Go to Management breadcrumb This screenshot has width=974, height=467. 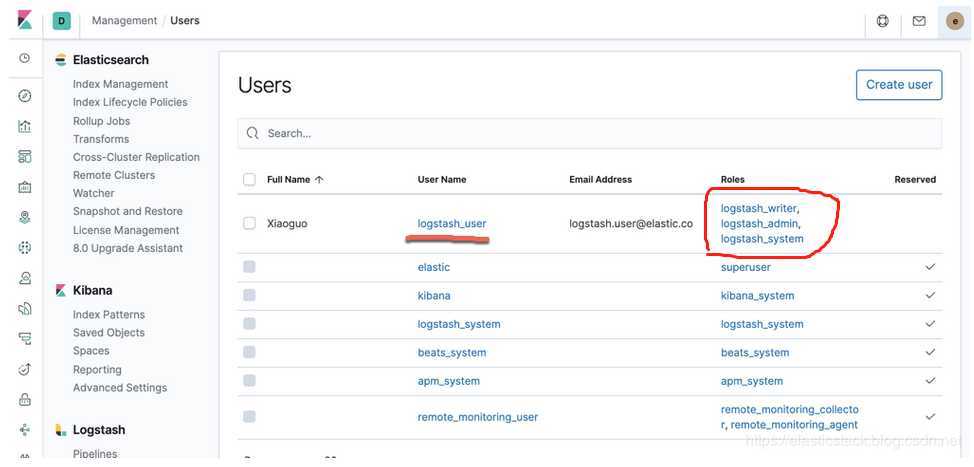click(124, 20)
